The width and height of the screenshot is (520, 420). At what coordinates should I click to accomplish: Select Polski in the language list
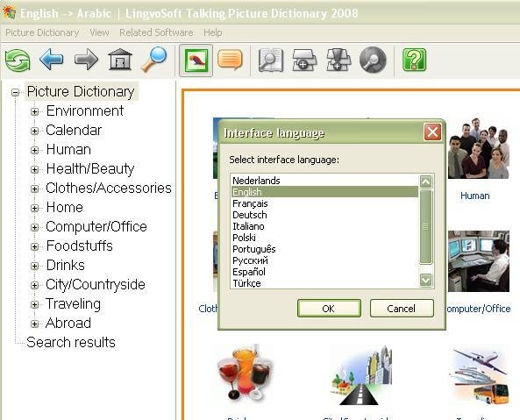click(x=324, y=238)
